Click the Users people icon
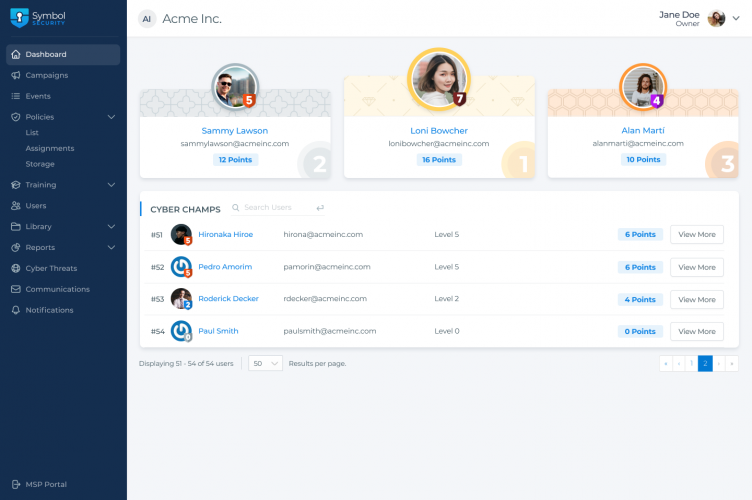Screen dimensions: 752x500 pos(16,206)
